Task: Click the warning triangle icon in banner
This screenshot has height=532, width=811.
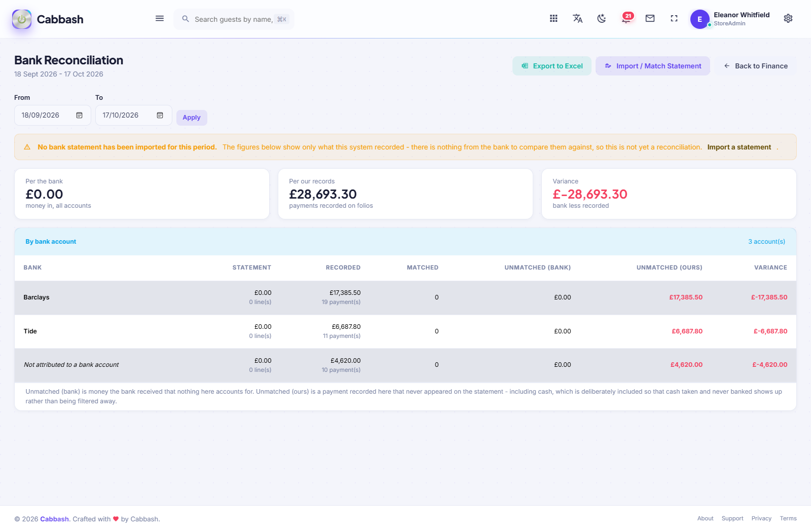Action: tap(27, 147)
